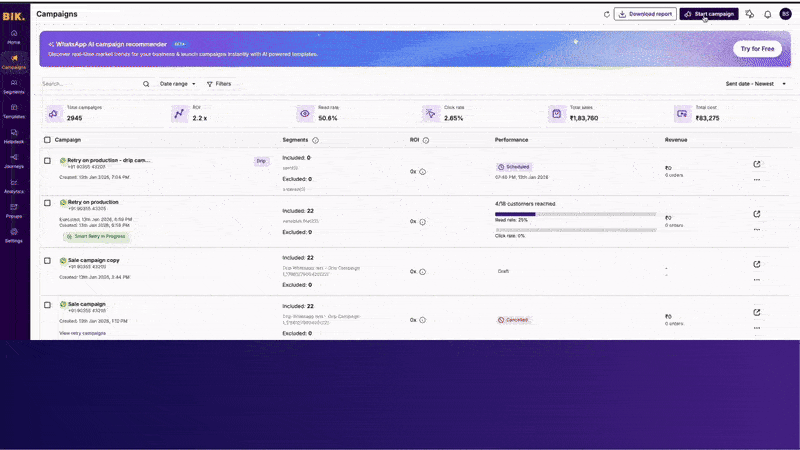Open the Filters menu
The image size is (800, 450).
219,84
